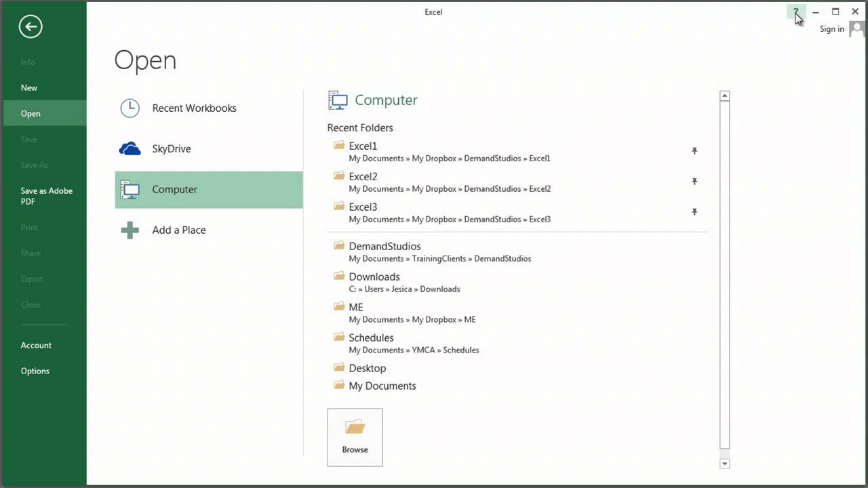Open Excel Options
This screenshot has height=488, width=868.
coord(43,371)
